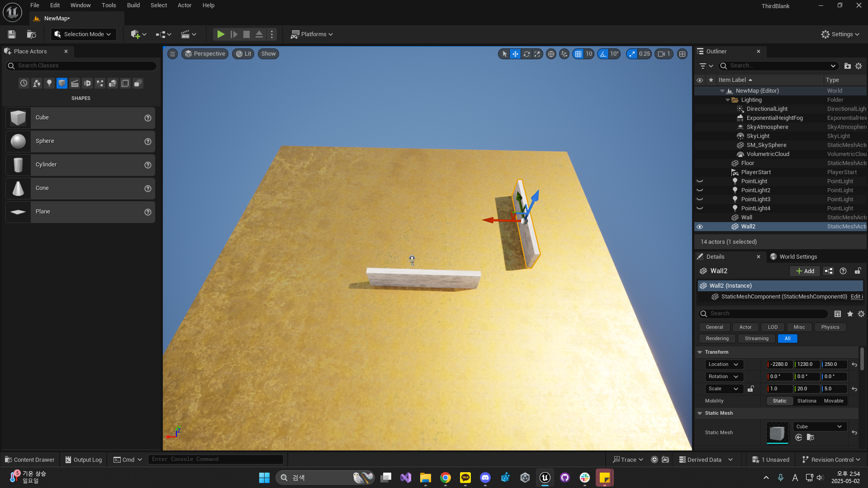The image size is (868, 488).
Task: Click the Enter Console Command field
Action: click(x=216, y=459)
